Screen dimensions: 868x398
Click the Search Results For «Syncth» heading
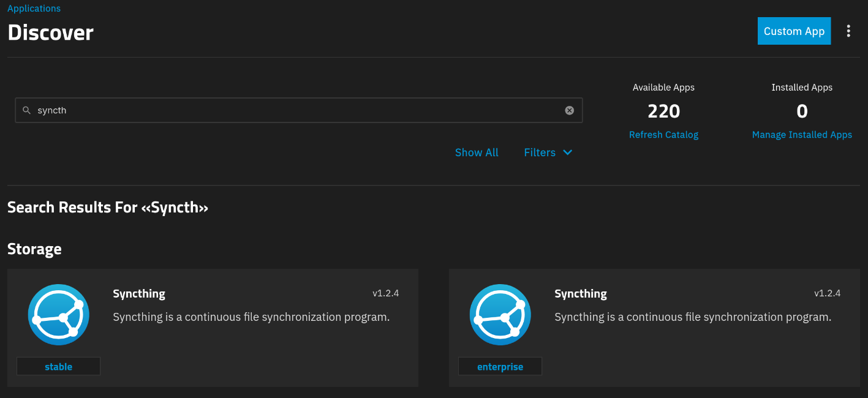coord(108,208)
